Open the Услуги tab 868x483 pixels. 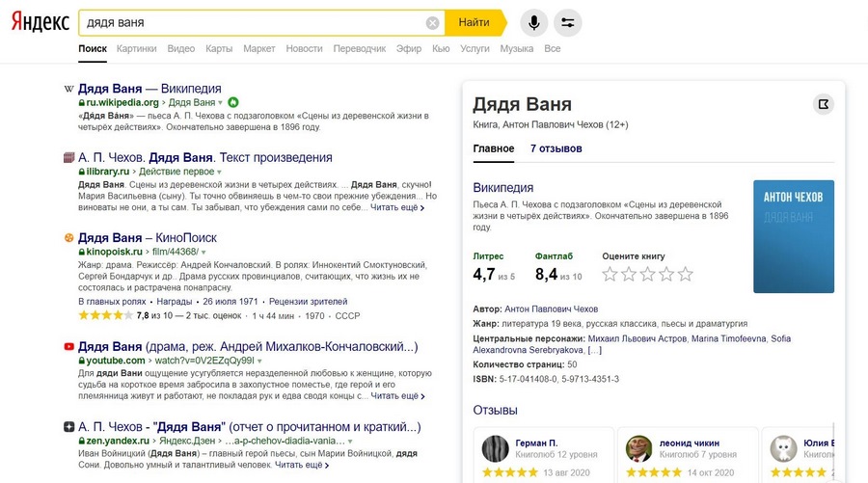[475, 49]
